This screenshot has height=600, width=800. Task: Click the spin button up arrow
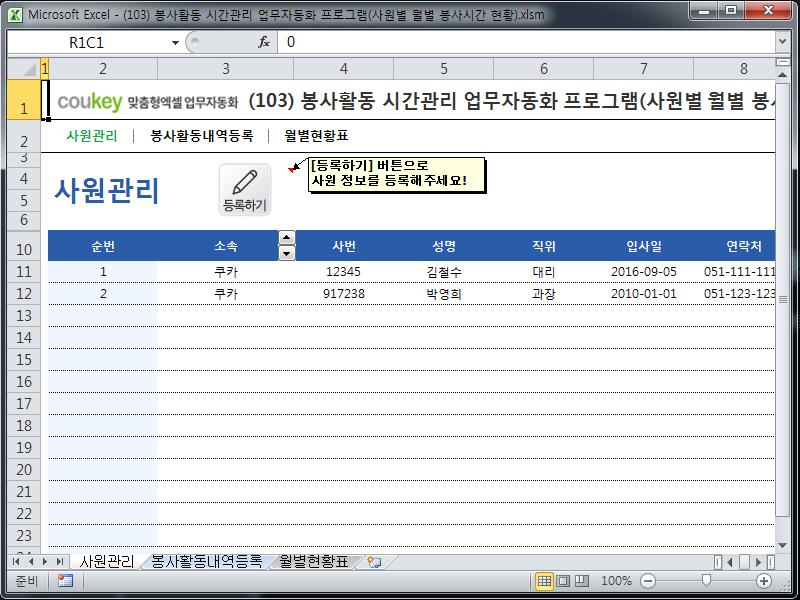click(287, 238)
